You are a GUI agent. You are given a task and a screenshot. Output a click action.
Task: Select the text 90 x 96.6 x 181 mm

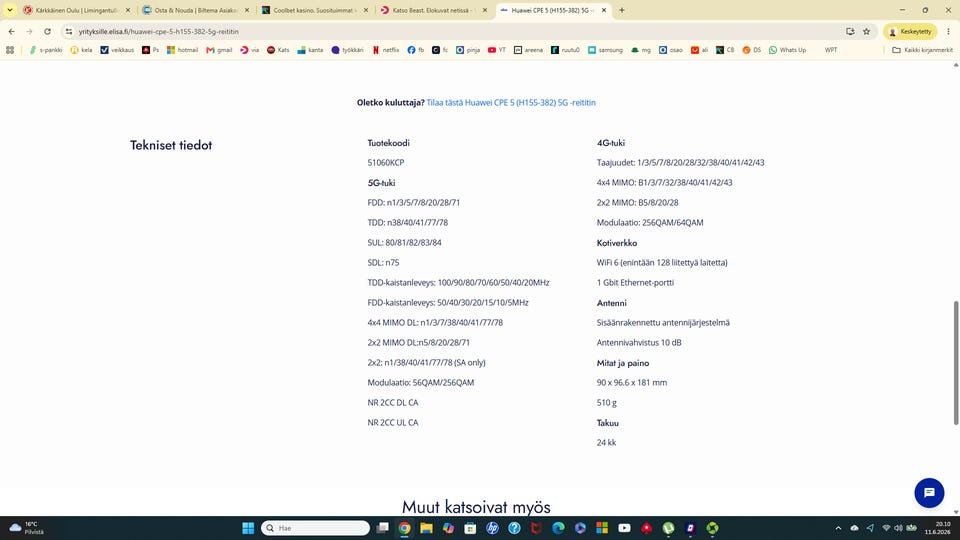pyautogui.click(x=632, y=383)
